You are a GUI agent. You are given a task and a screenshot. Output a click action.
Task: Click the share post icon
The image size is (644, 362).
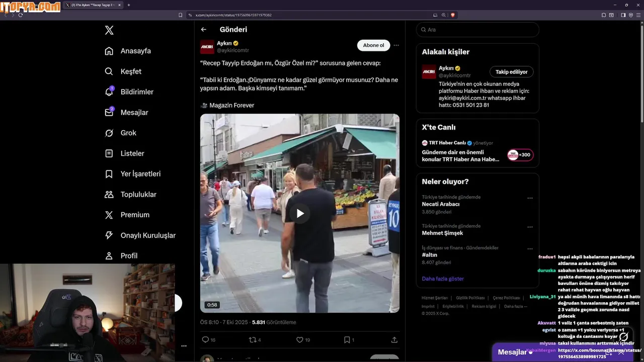coord(394,340)
